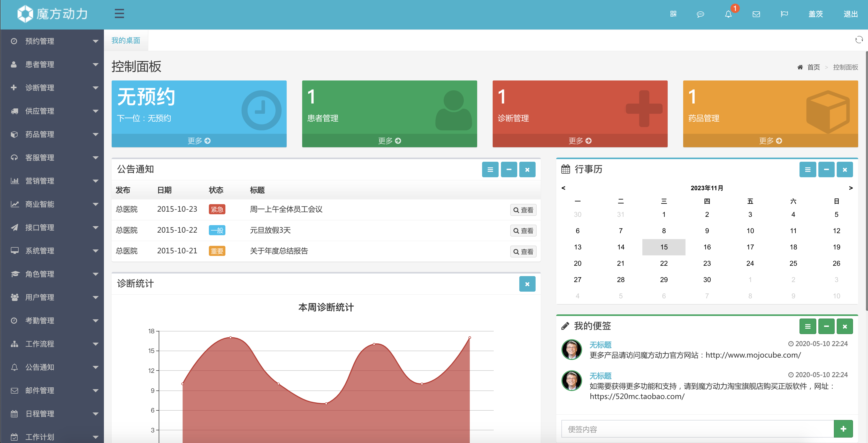The height and width of the screenshot is (443, 868).
Task: Close the 诊断统计 panel
Action: click(x=527, y=284)
